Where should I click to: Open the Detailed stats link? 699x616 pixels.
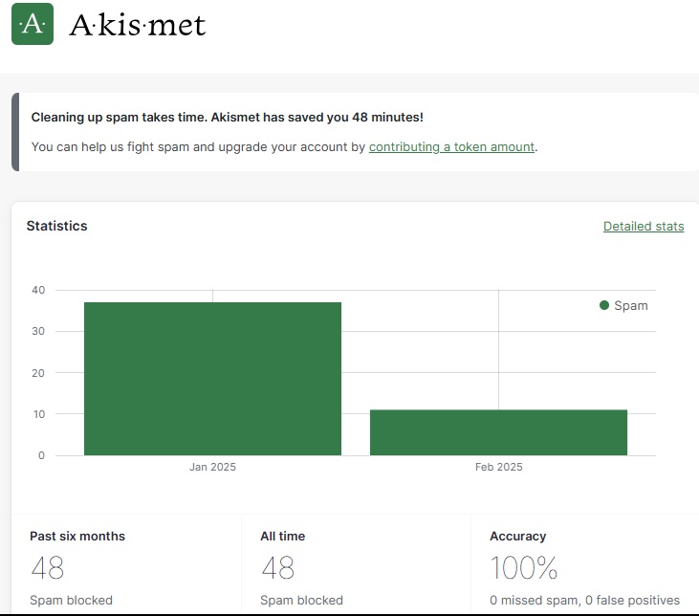[x=644, y=227]
